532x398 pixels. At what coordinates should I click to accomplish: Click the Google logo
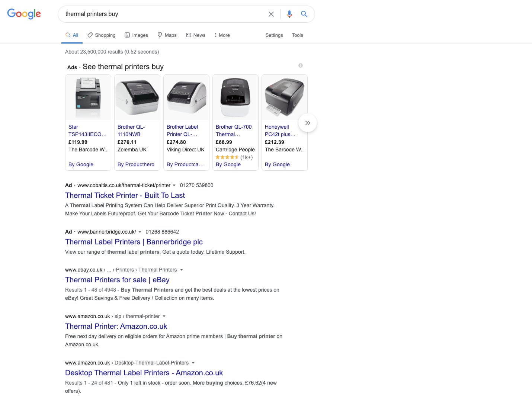click(24, 14)
